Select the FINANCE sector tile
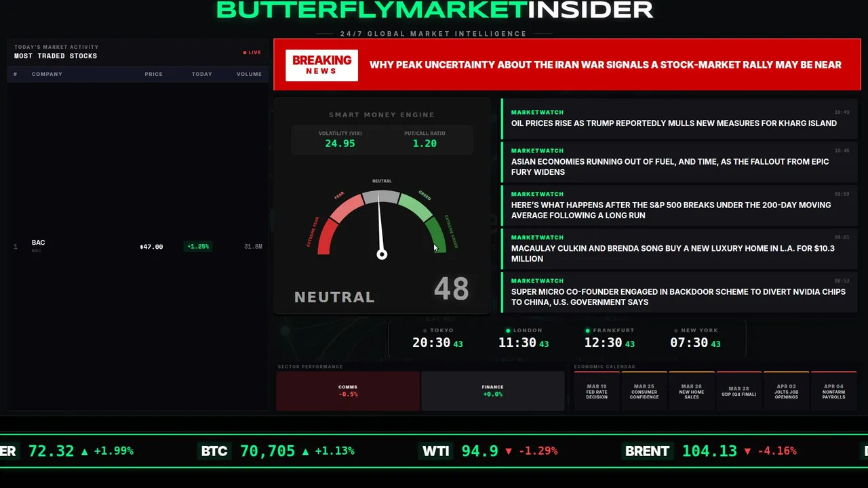The width and height of the screenshot is (868, 488). pos(493,390)
